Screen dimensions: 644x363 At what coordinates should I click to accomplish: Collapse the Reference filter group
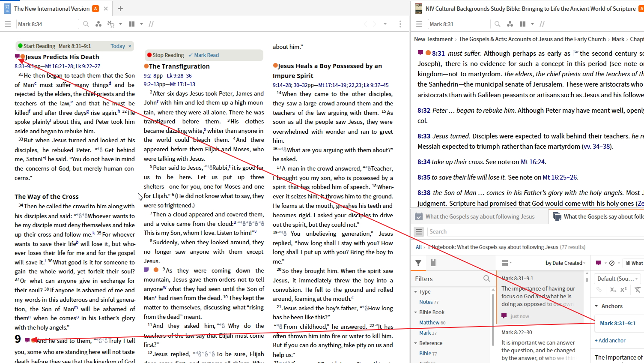[x=416, y=343]
